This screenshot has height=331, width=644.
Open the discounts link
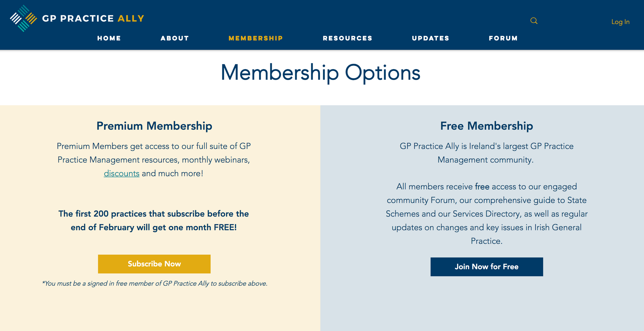(122, 173)
